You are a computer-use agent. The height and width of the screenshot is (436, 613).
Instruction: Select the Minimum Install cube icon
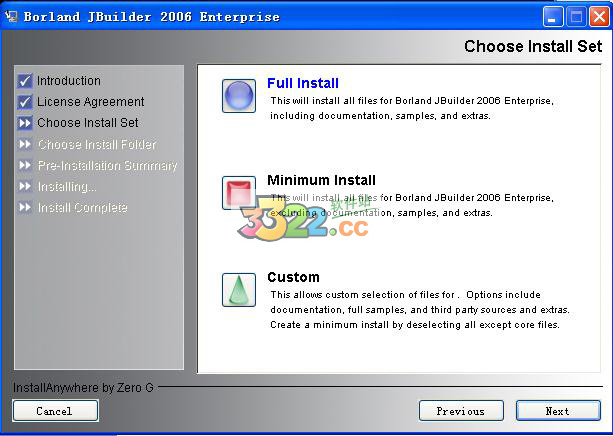(x=239, y=193)
